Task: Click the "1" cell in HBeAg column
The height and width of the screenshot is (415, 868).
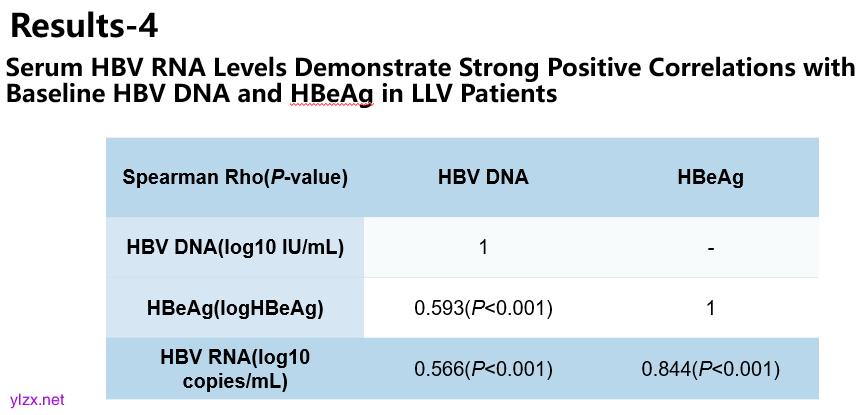Action: pos(710,308)
